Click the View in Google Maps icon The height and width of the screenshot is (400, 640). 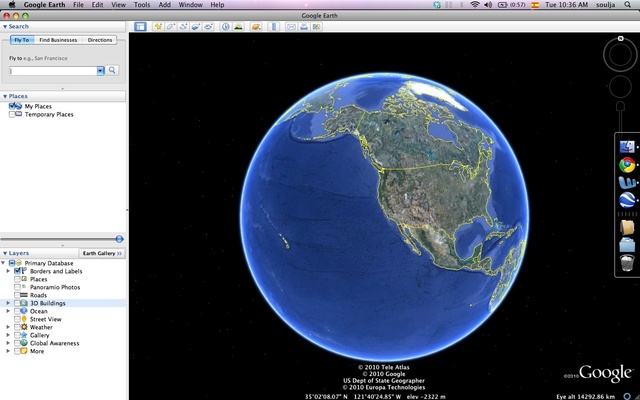click(316, 27)
